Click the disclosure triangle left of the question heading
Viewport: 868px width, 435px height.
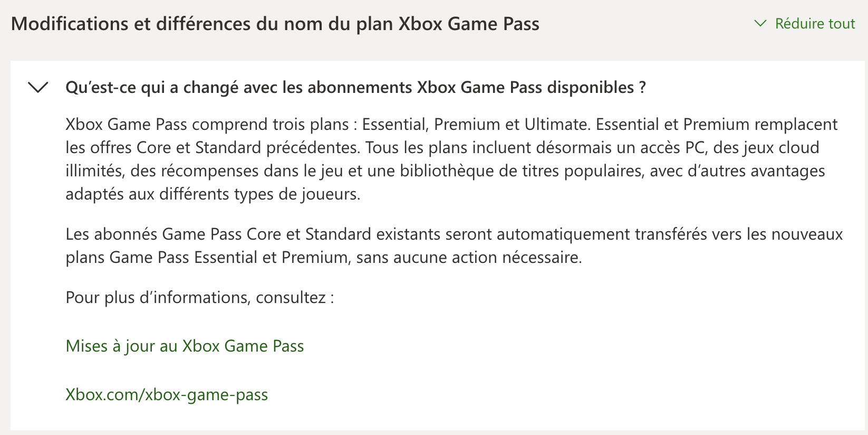[x=38, y=88]
